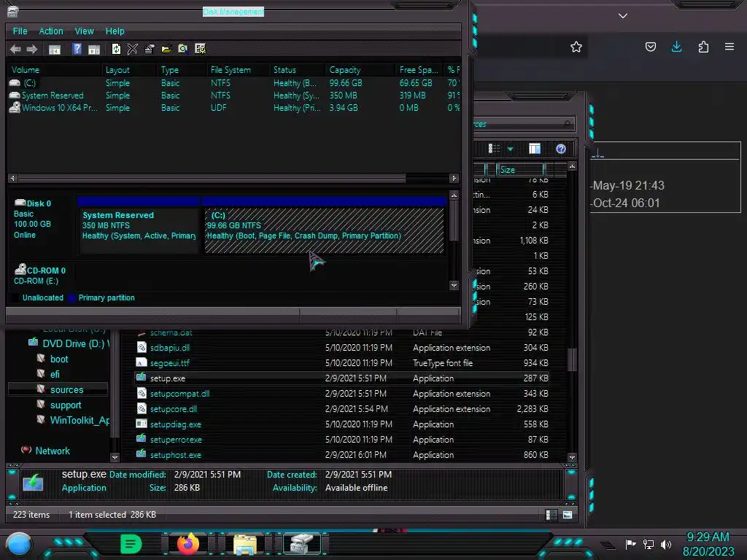Open the view options dropdown arrow in Explorer

(510, 149)
